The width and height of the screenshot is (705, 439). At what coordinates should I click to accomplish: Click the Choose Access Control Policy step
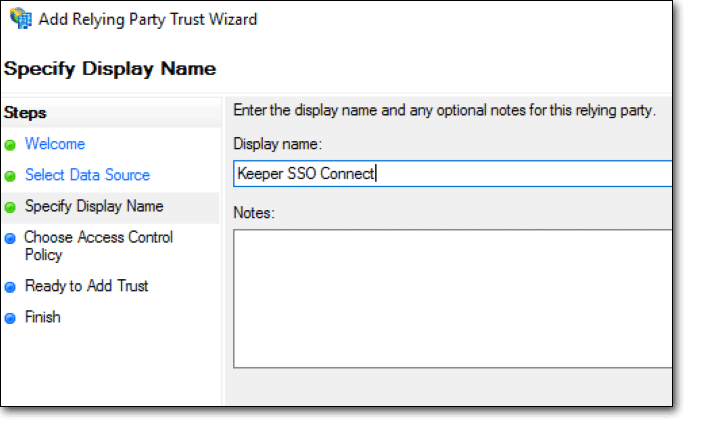click(98, 246)
